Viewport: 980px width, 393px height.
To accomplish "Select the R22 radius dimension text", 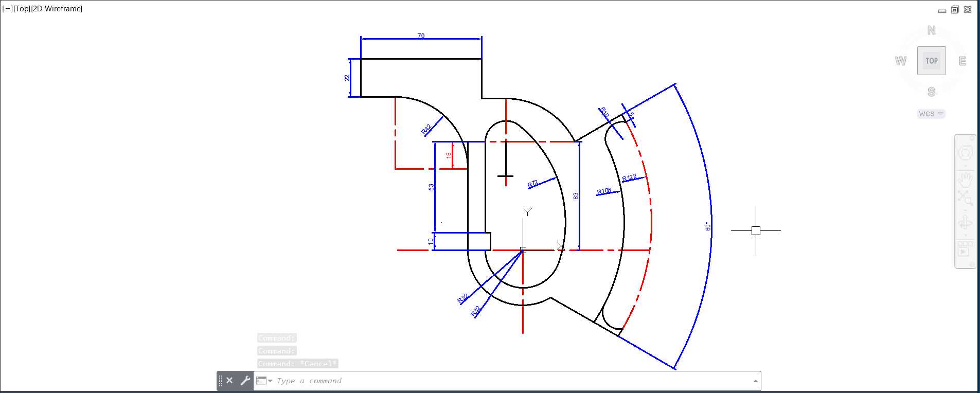I will pyautogui.click(x=462, y=298).
